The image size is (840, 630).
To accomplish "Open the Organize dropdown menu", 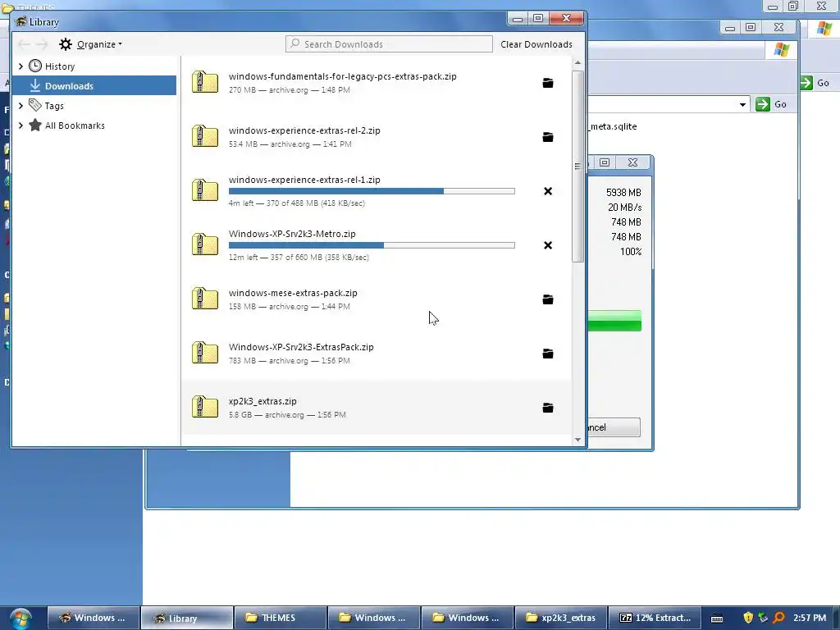I will (x=99, y=44).
